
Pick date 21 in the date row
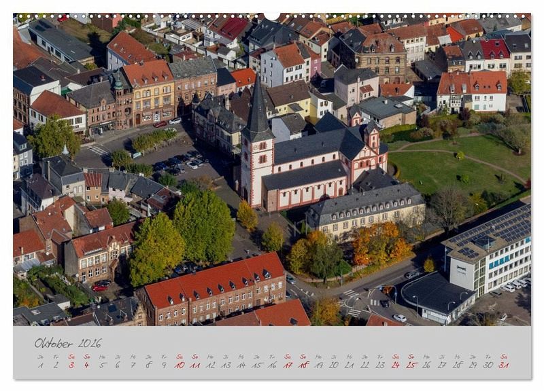click(x=349, y=365)
